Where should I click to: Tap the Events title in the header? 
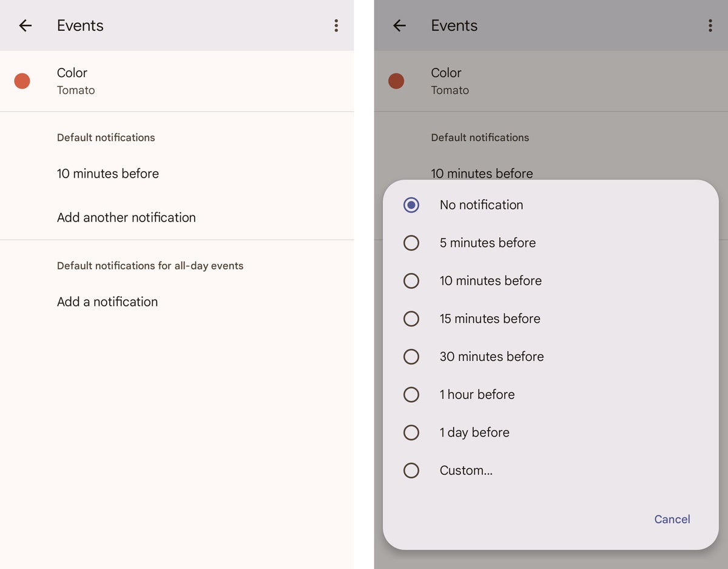click(x=80, y=25)
